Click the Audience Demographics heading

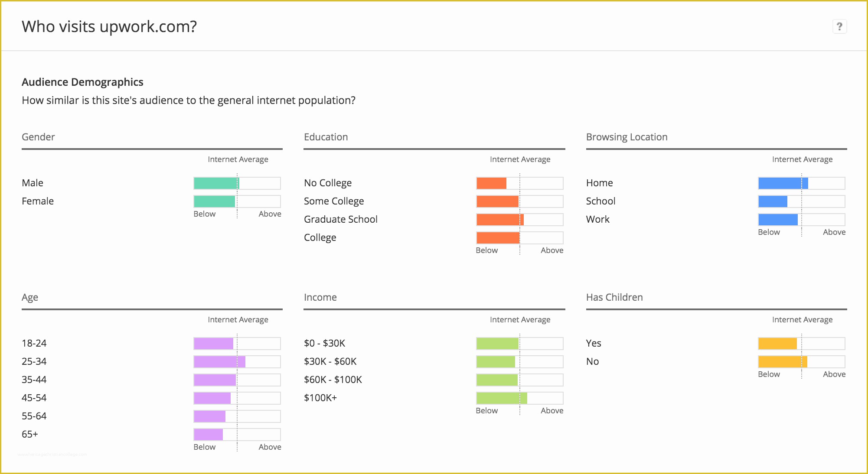[x=82, y=82]
